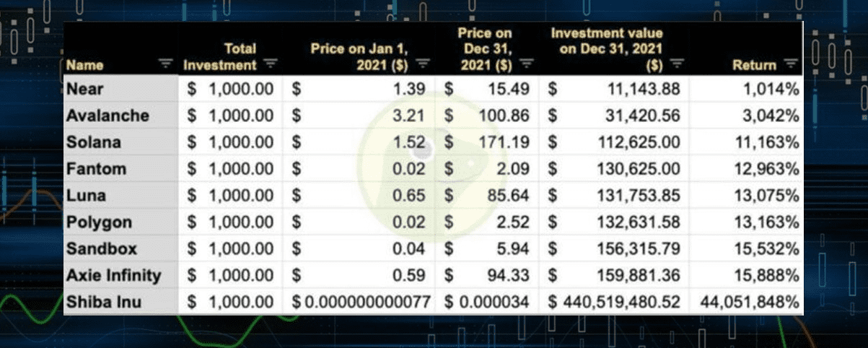This screenshot has width=868, height=348.
Task: Open the Price on Jan 1 filter
Action: click(423, 65)
